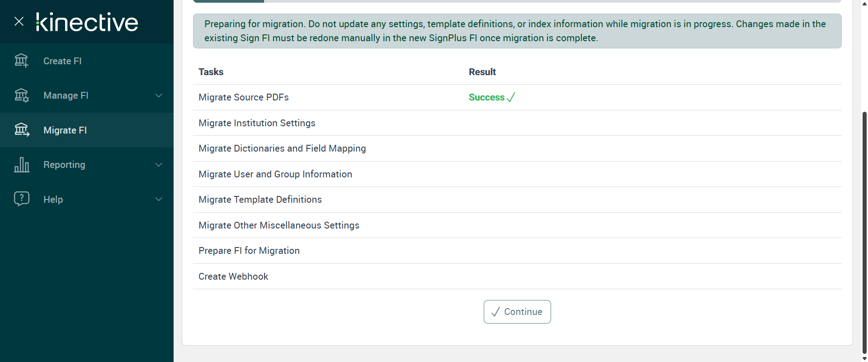The height and width of the screenshot is (362, 868).
Task: Open the Create FI menu item
Action: tap(62, 61)
